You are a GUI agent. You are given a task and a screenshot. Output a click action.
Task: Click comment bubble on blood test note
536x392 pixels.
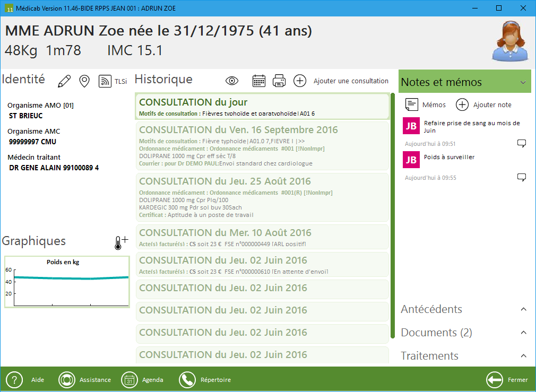click(x=521, y=143)
